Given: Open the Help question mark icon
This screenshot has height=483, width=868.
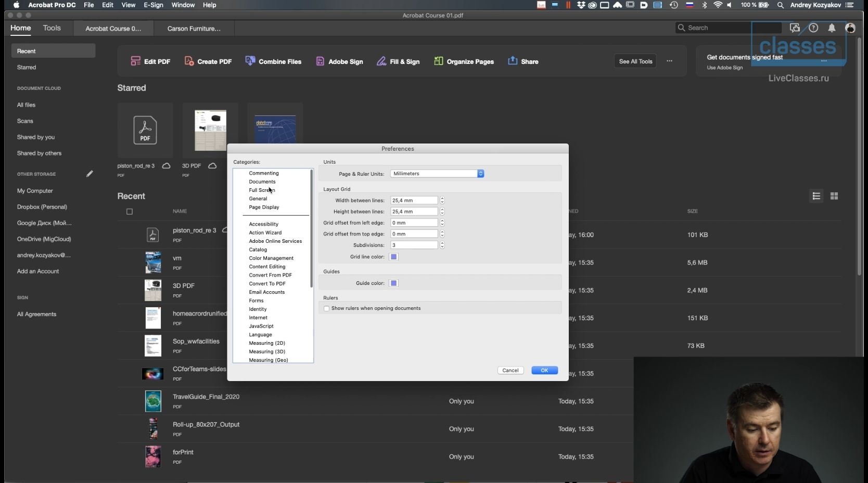Looking at the screenshot, I should point(813,28).
